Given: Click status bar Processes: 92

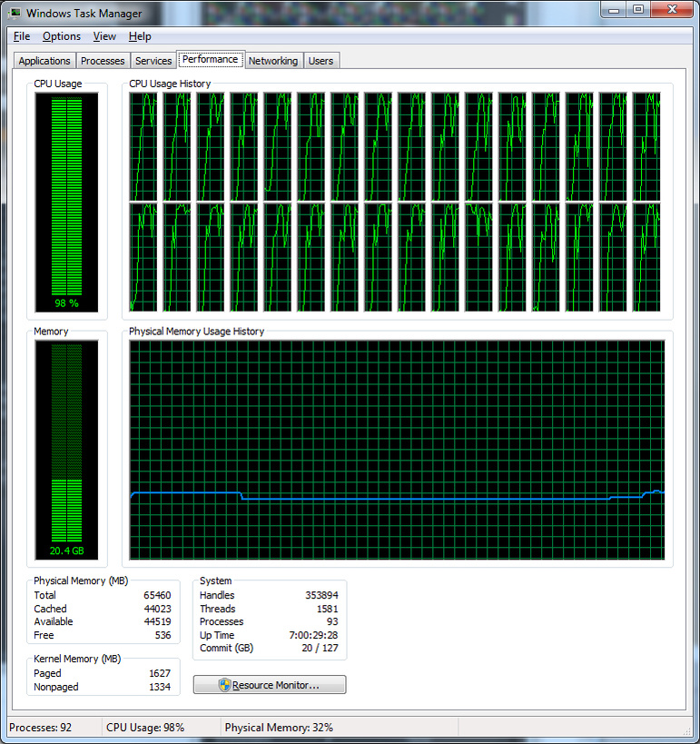Looking at the screenshot, I should tap(40, 728).
